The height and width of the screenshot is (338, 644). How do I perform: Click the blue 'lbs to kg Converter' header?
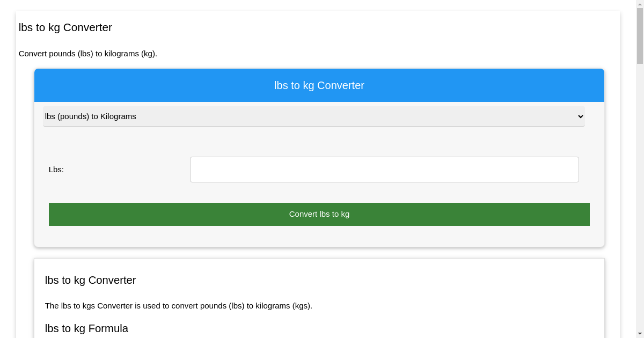pos(319,85)
